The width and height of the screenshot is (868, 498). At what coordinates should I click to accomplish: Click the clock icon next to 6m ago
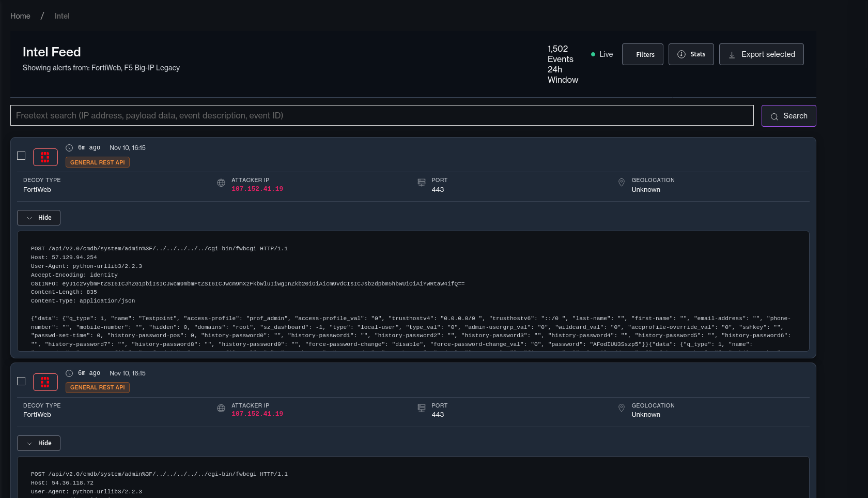click(x=69, y=147)
